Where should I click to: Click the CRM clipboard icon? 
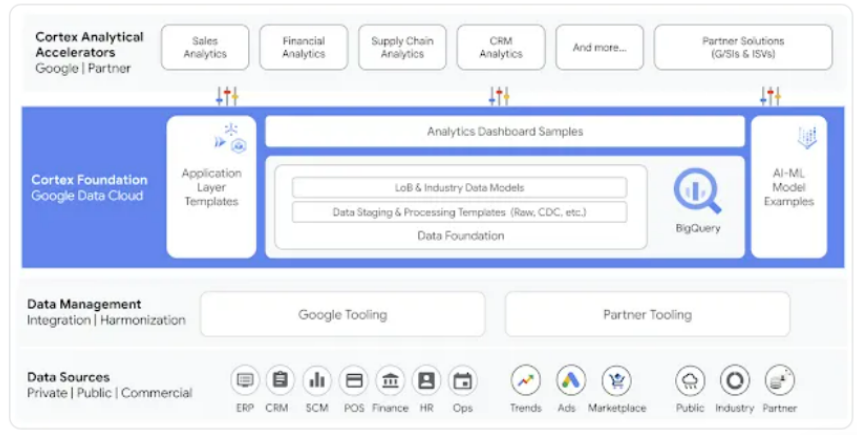[x=280, y=380]
